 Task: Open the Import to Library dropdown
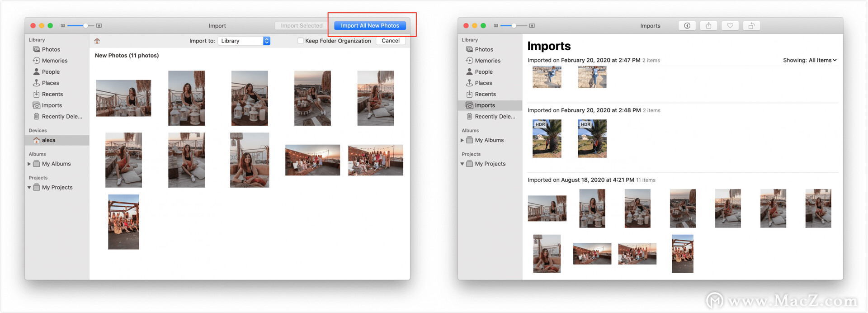click(x=244, y=41)
